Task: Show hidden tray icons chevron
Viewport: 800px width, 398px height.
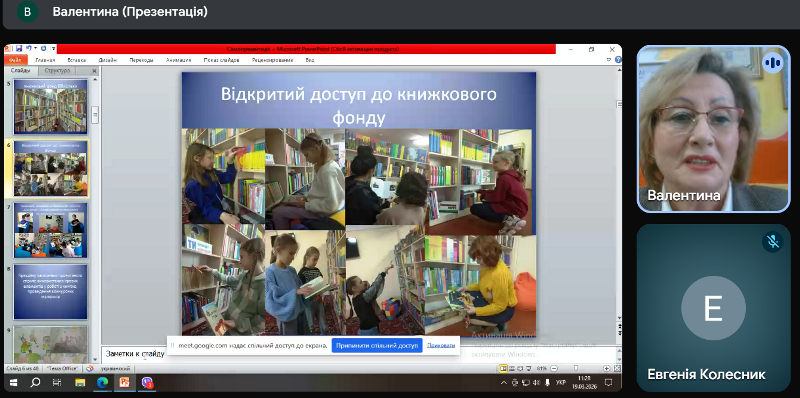Action: (x=504, y=383)
